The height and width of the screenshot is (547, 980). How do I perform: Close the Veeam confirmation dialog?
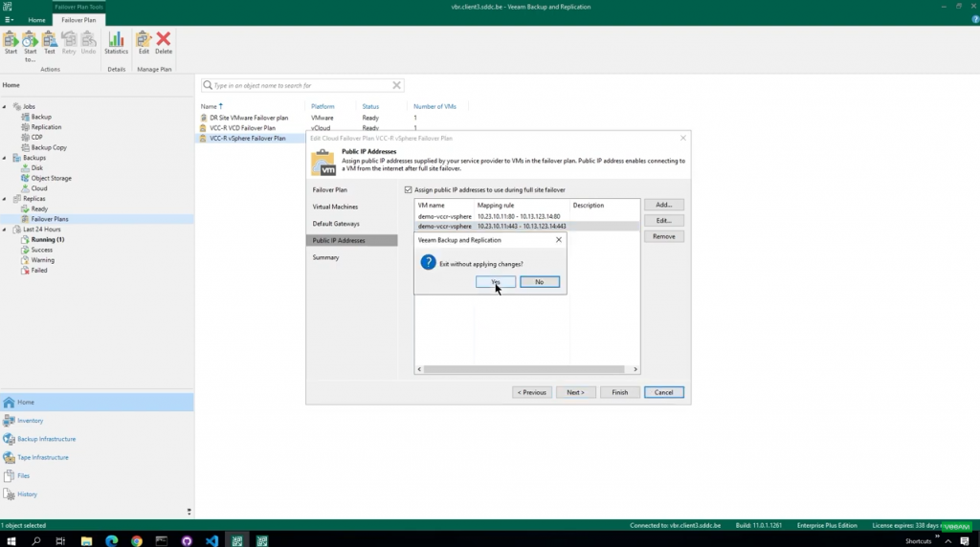(x=559, y=240)
